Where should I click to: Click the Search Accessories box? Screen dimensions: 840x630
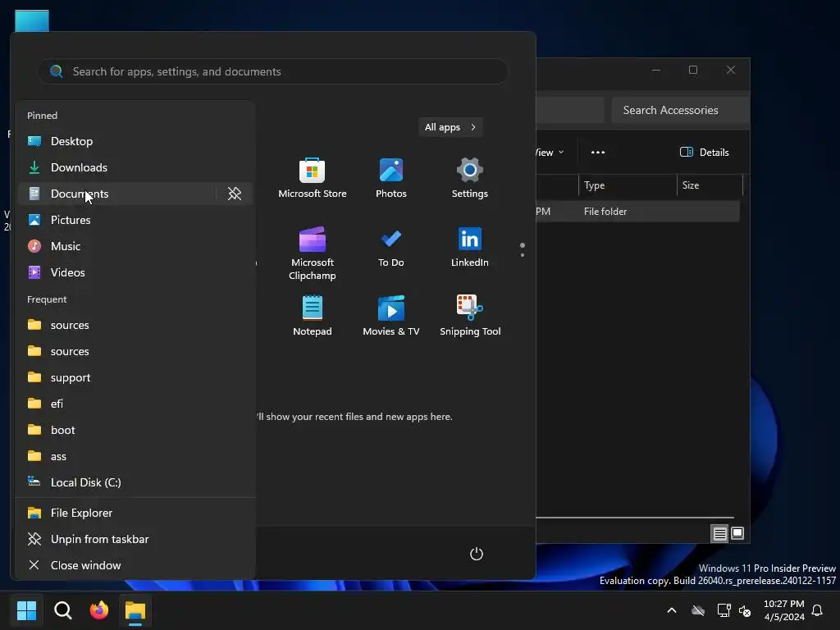[680, 110]
